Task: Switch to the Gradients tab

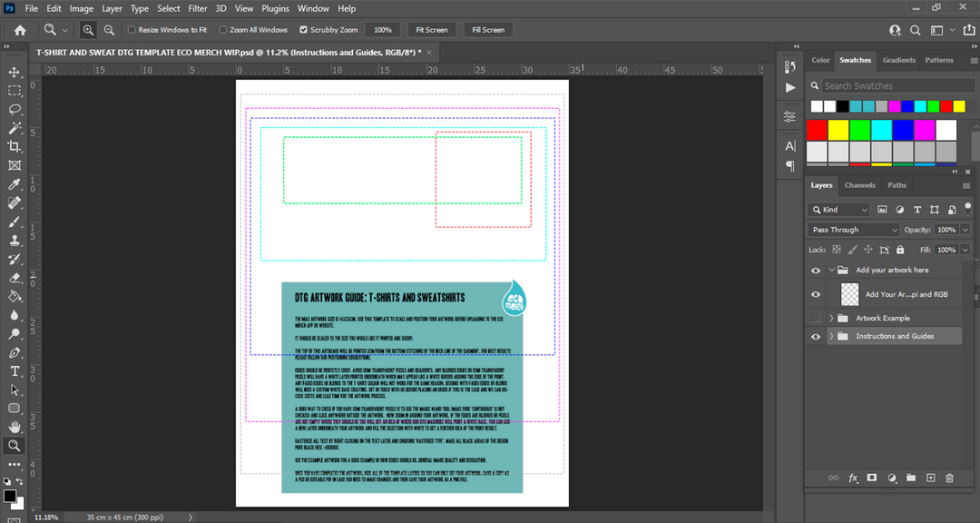Action: tap(898, 60)
